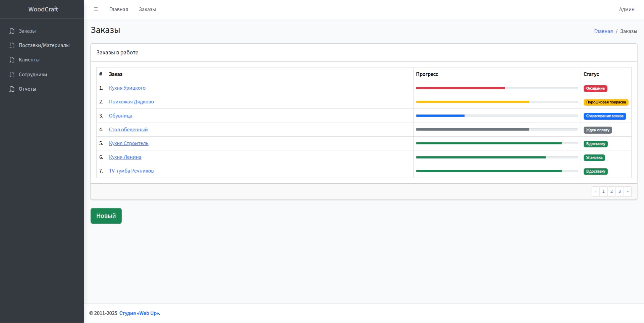Open the Прихожая Дядково order
The width and height of the screenshot is (644, 323).
pyautogui.click(x=131, y=102)
